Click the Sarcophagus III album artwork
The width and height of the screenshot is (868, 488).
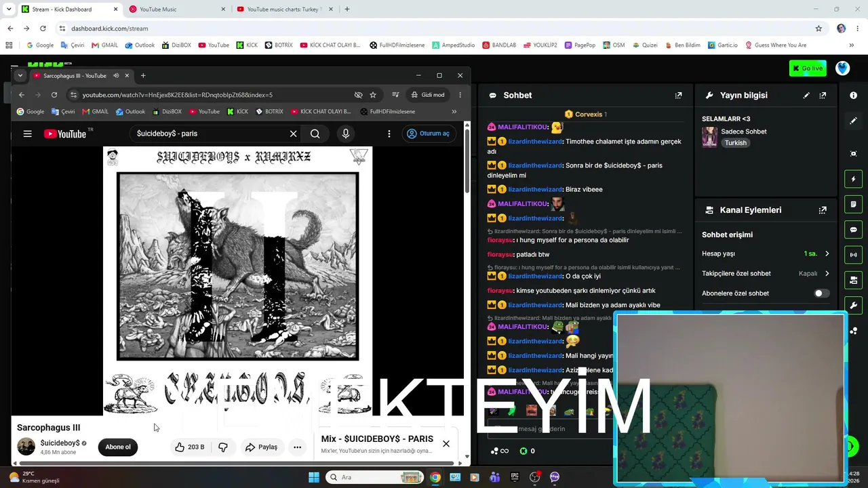[x=237, y=281]
